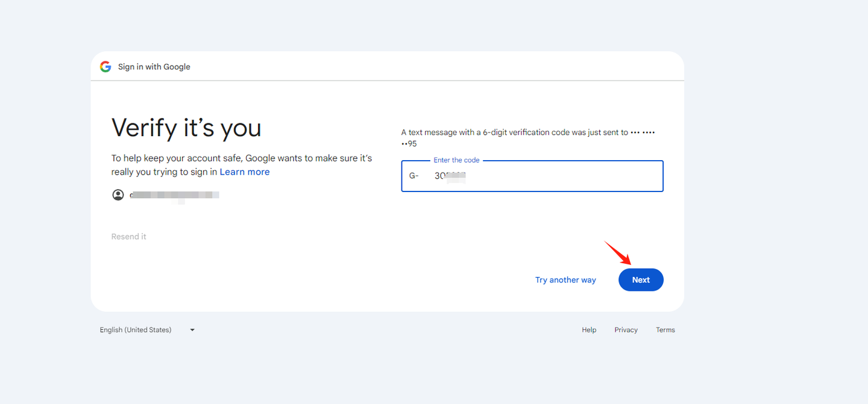Click the Enter the code field label
868x404 pixels.
tap(456, 160)
